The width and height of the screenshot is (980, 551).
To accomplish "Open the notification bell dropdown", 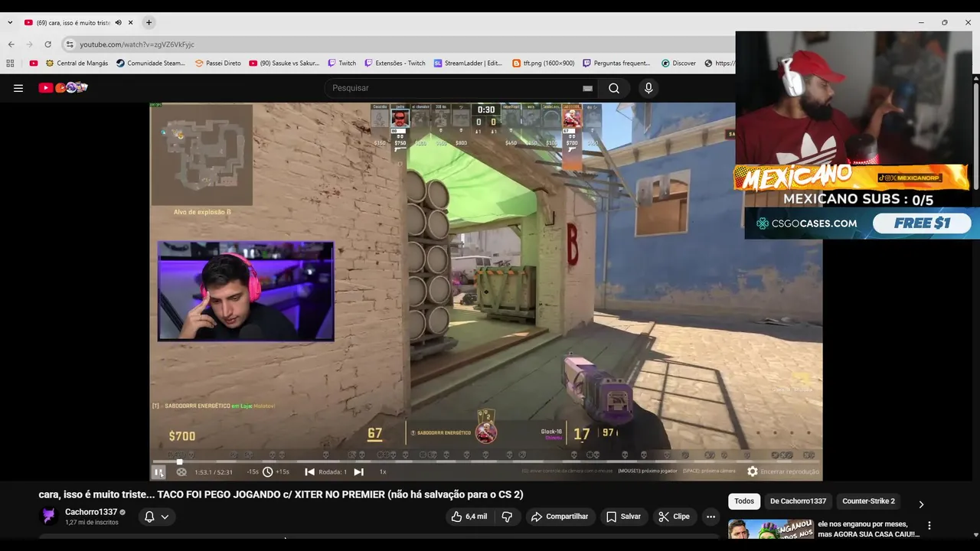I will 156,517.
